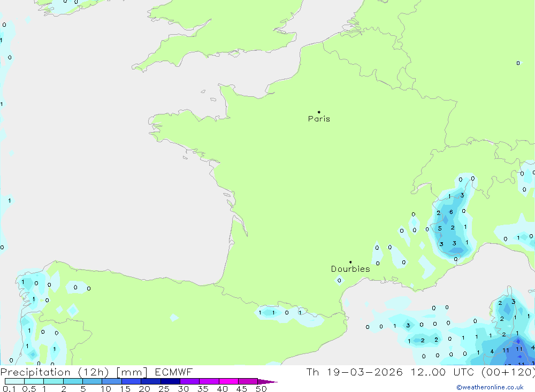Click the above-50 arrow tip of legend
The width and height of the screenshot is (535, 392).
point(267,382)
